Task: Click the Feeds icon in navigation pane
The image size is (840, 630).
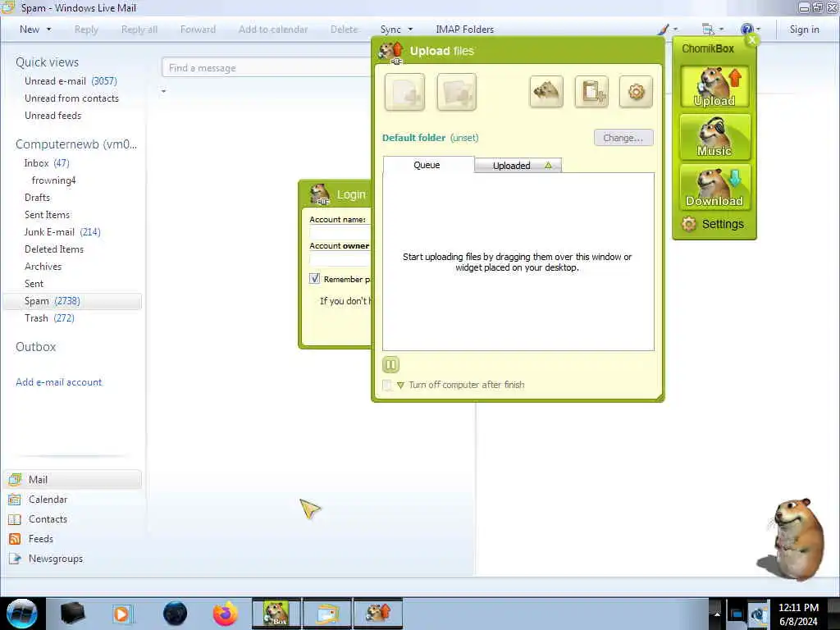Action: (x=15, y=539)
